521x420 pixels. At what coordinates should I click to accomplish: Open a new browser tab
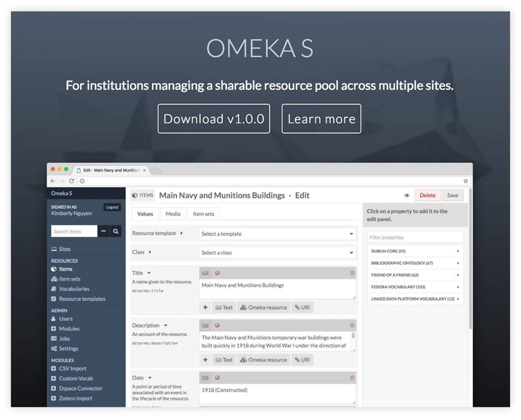pos(155,171)
